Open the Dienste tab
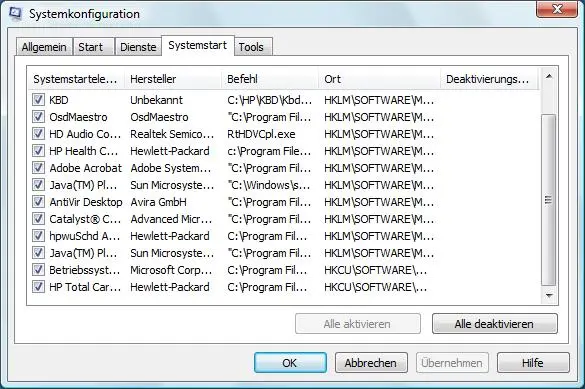The image size is (585, 389). click(138, 47)
